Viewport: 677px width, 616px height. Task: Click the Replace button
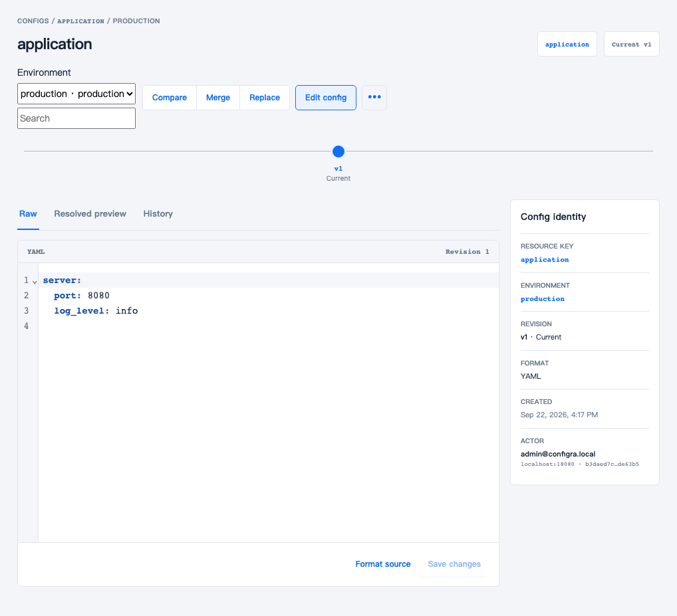click(265, 98)
